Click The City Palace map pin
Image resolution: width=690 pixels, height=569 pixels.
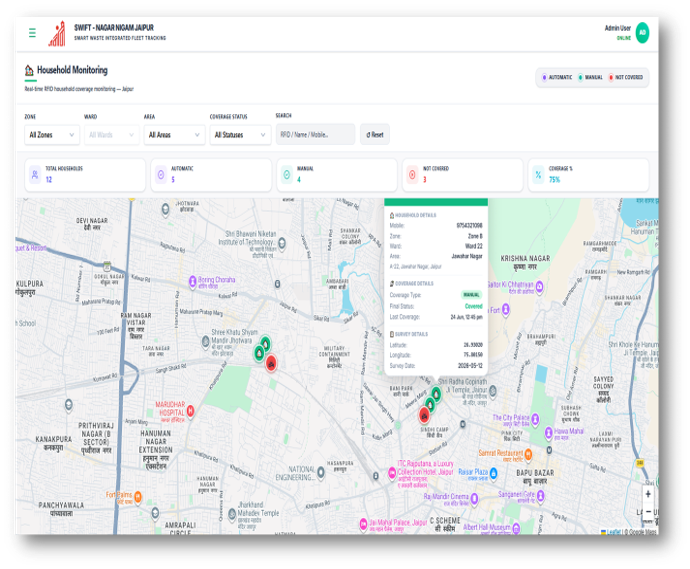pyautogui.click(x=535, y=419)
